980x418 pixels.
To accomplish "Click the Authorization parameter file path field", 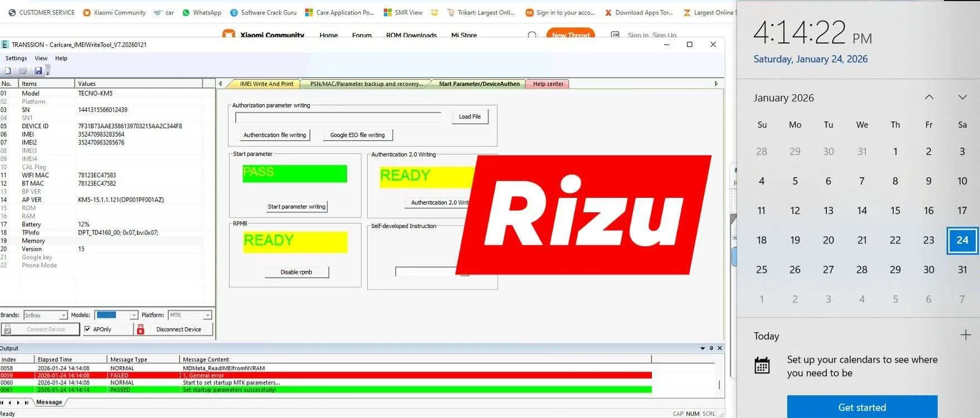I will (x=338, y=118).
